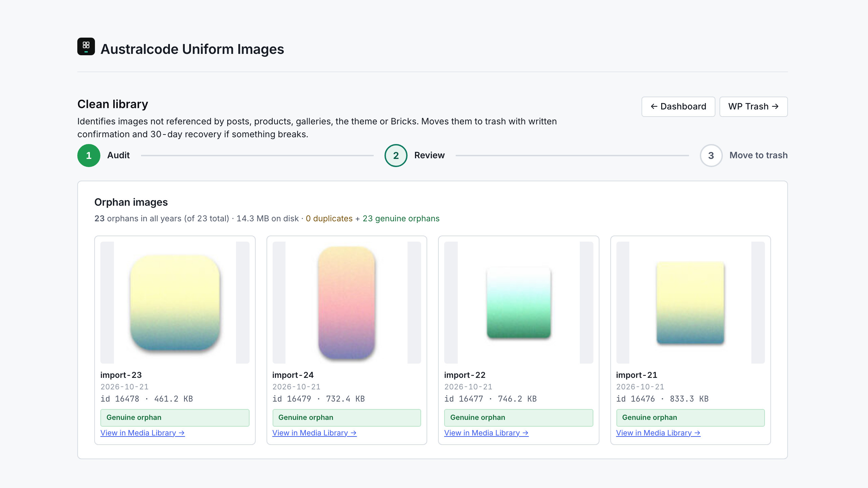Select step 3 Move to trash circle

click(711, 156)
